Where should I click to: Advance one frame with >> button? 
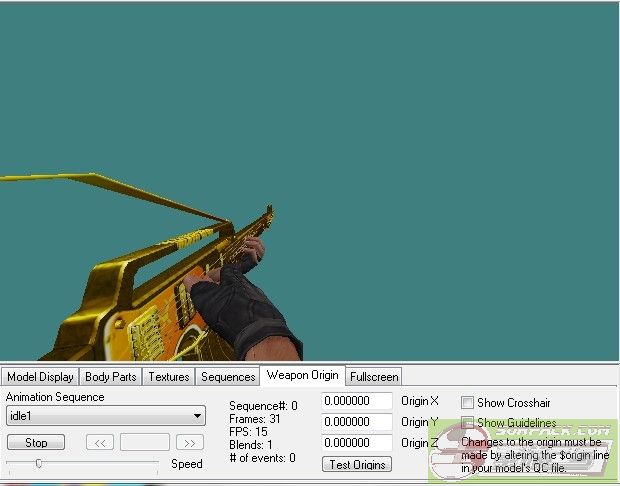[189, 442]
